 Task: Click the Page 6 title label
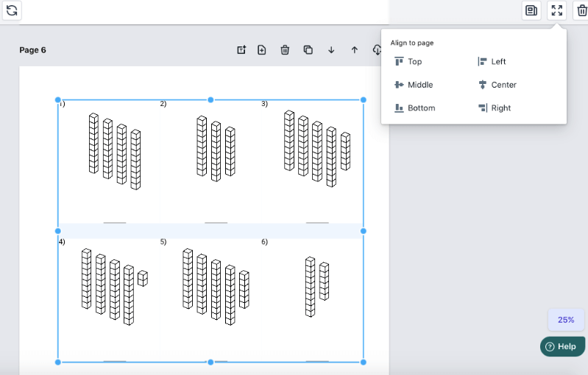pos(32,50)
